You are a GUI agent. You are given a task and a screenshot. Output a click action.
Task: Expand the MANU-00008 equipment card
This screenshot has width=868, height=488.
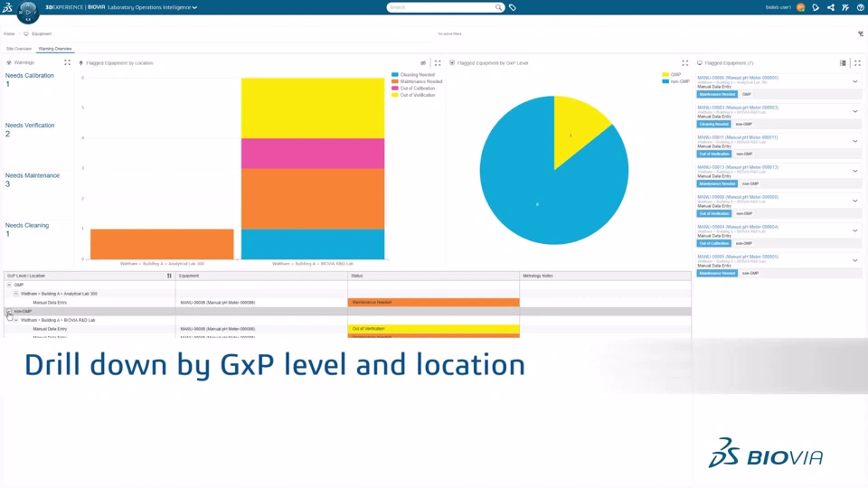point(854,201)
